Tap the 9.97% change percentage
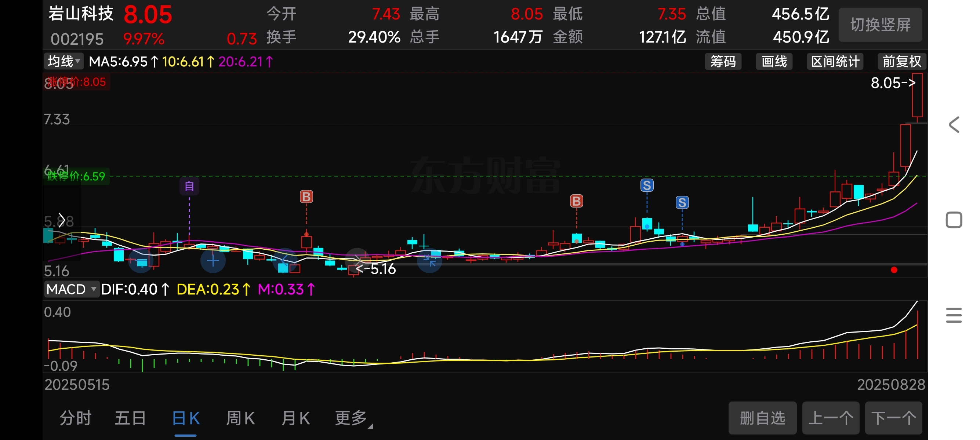 (x=144, y=39)
